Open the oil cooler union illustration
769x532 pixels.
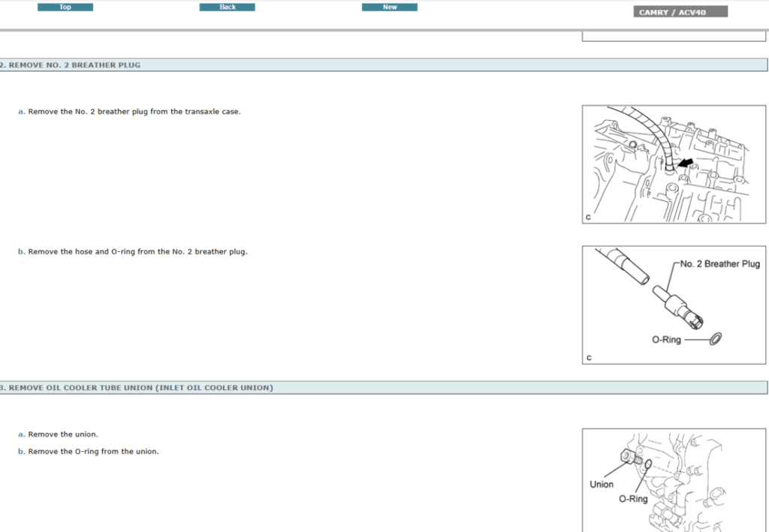[x=673, y=480]
